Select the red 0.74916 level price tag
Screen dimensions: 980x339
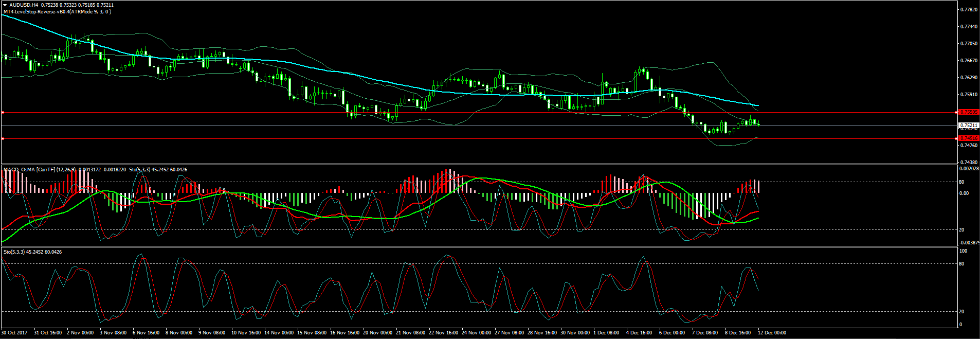[969, 138]
